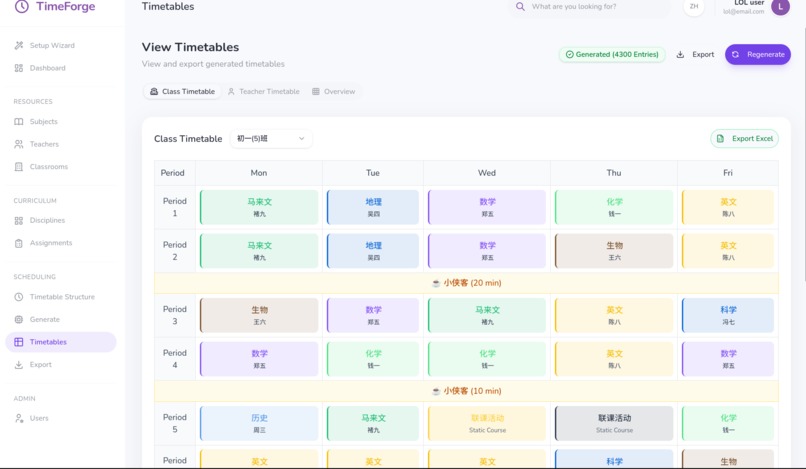Click the Teachers people icon
806x469 pixels.
click(19, 144)
